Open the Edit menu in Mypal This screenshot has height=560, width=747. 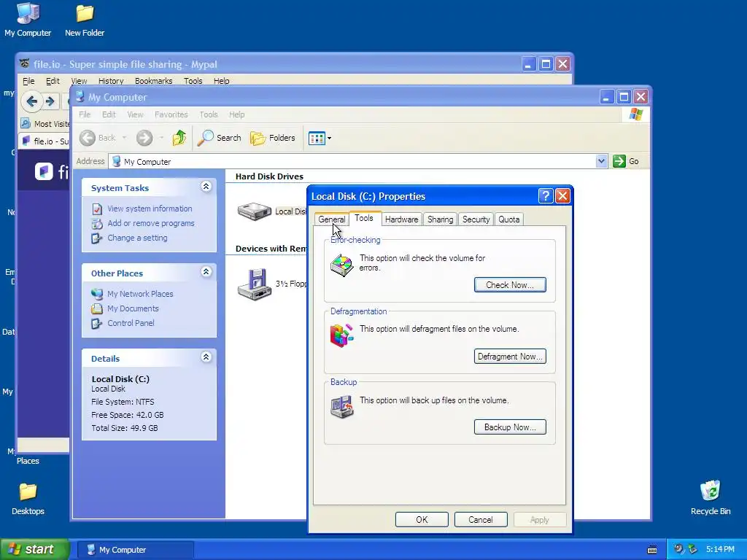53,81
